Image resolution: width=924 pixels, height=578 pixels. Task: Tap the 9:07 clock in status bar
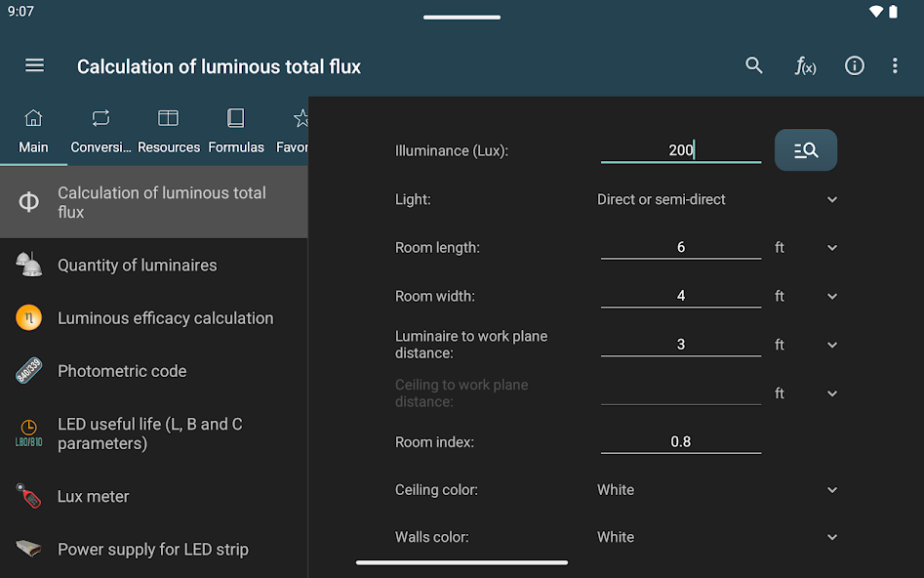(x=20, y=11)
